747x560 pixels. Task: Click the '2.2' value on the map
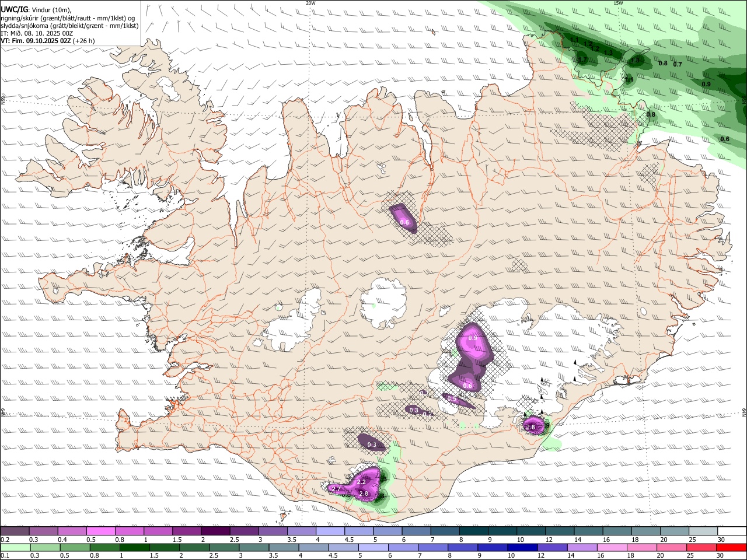point(361,482)
